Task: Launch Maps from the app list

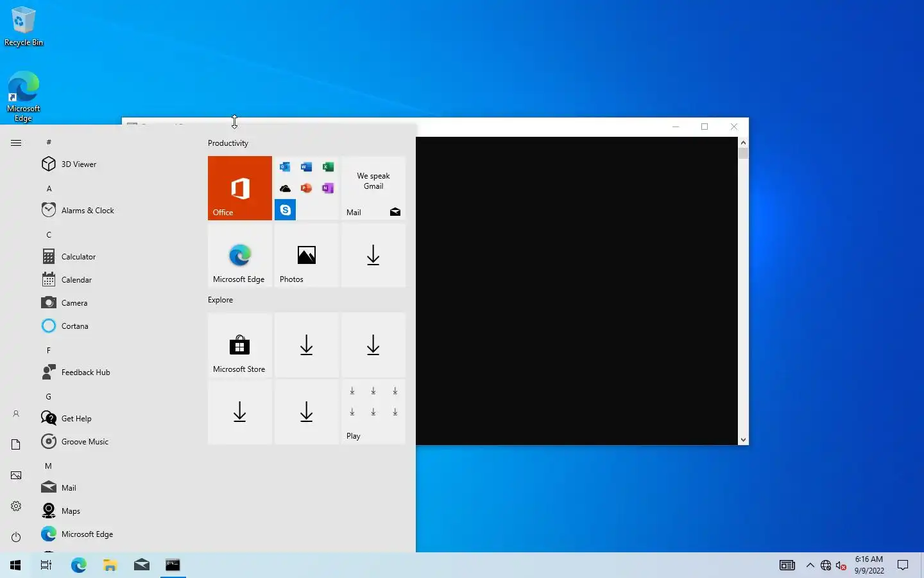Action: pyautogui.click(x=116, y=511)
